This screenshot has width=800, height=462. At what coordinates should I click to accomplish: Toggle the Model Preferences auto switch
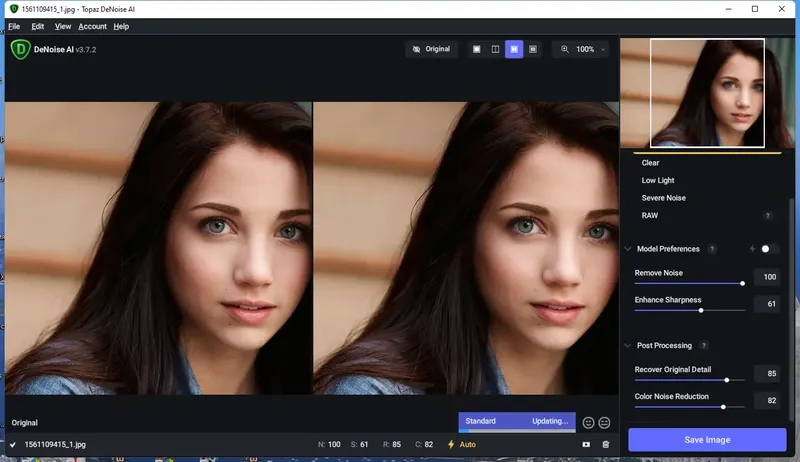[x=769, y=249]
